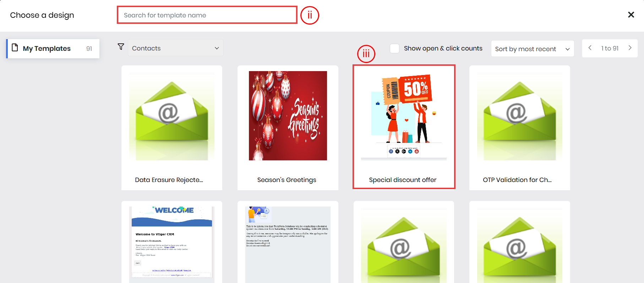Choose the Special discount offer template
The width and height of the screenshot is (644, 283).
pos(404,116)
